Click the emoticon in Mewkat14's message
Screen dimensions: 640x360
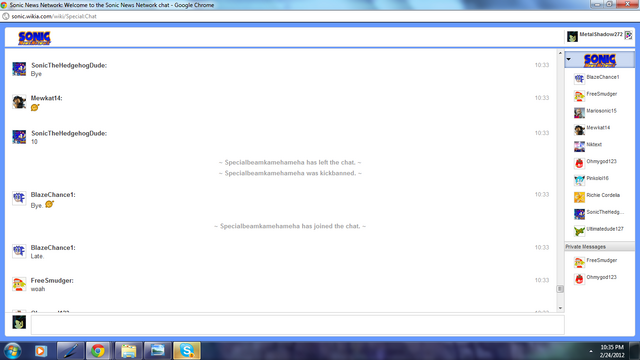[x=35, y=107]
